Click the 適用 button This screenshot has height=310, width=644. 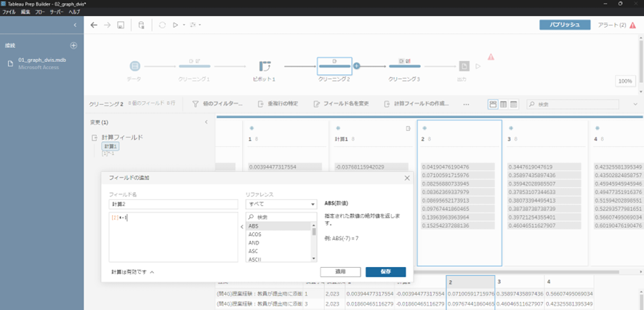click(340, 271)
